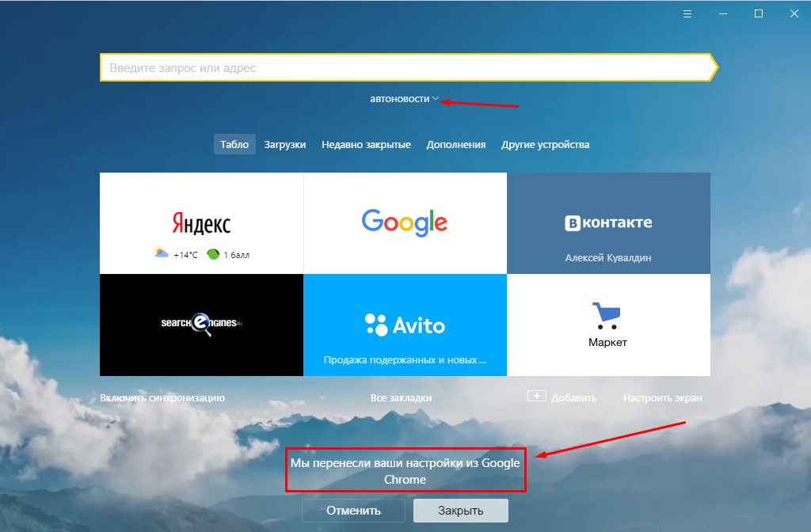Click the green traffic score icon
The height and width of the screenshot is (532, 811).
213,254
